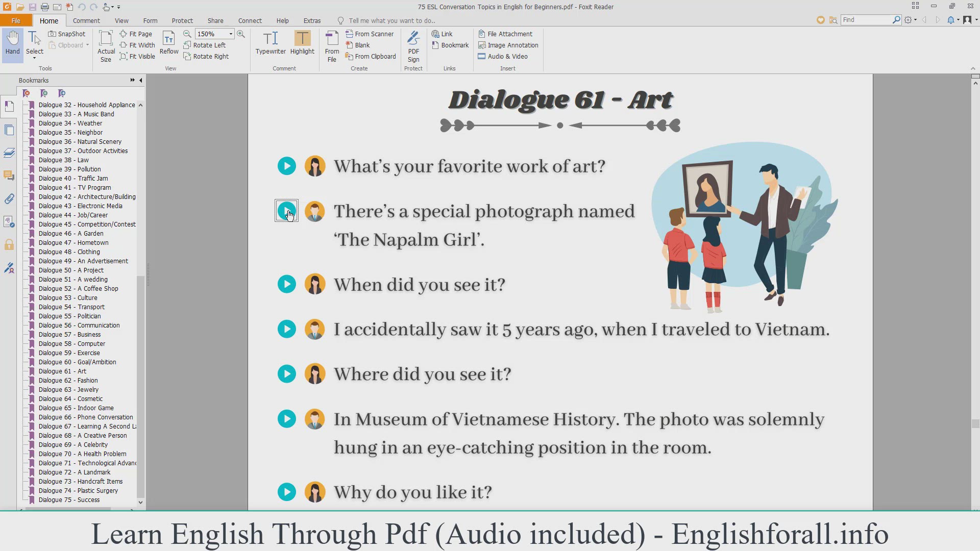
Task: Open the Layers panel in sidebar
Action: (x=9, y=153)
